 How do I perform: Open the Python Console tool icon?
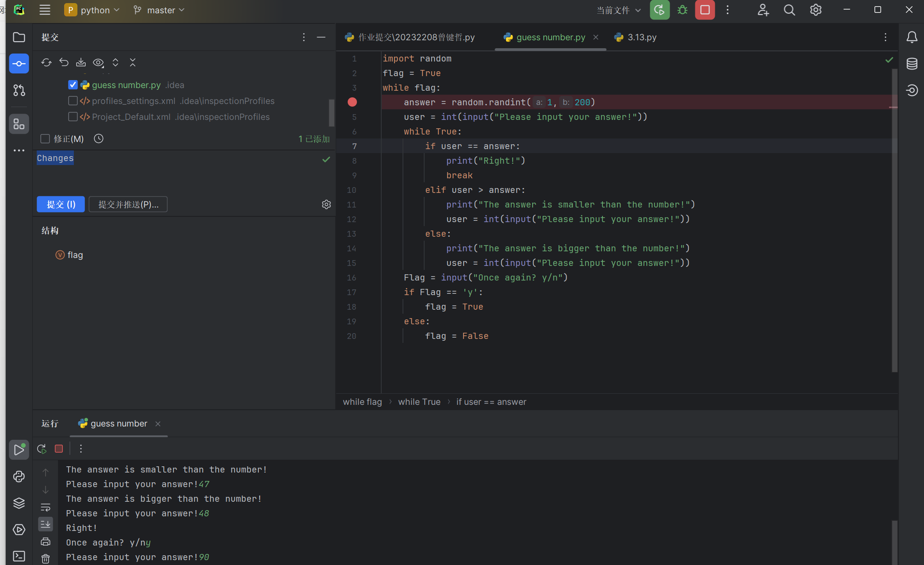pyautogui.click(x=19, y=477)
